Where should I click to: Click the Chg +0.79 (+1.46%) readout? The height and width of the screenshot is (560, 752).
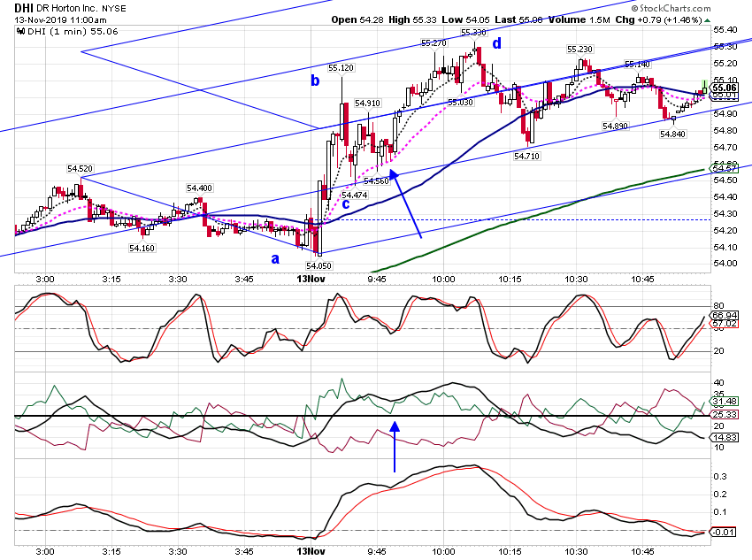[658, 19]
